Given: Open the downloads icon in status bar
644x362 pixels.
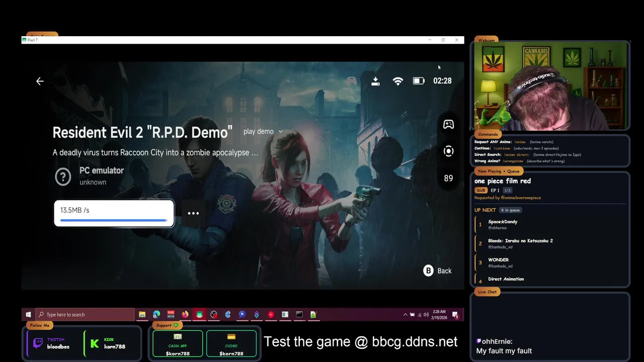Looking at the screenshot, I should click(x=375, y=81).
